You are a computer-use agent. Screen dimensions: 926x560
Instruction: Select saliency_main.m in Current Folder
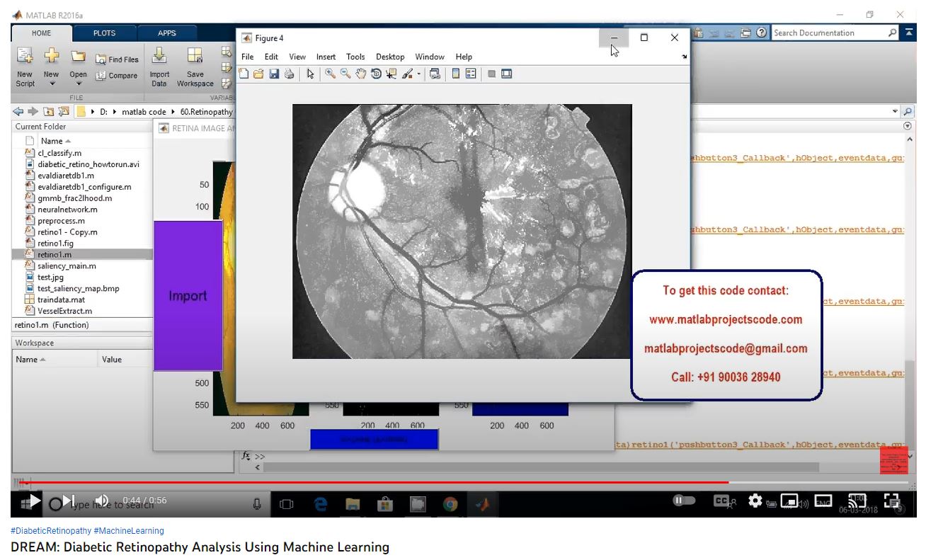(x=67, y=265)
